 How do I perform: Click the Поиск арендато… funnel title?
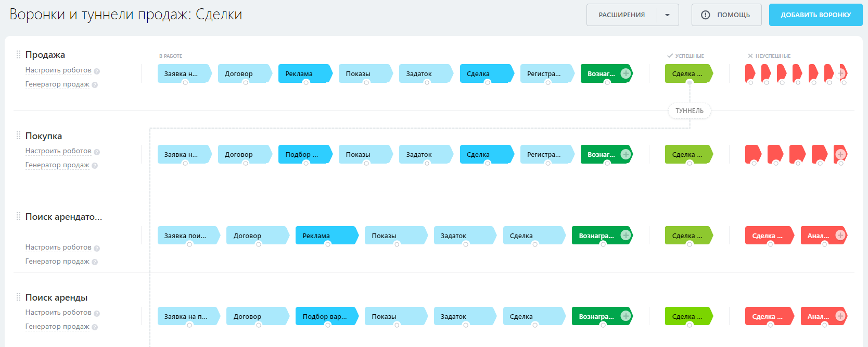pyautogui.click(x=63, y=217)
